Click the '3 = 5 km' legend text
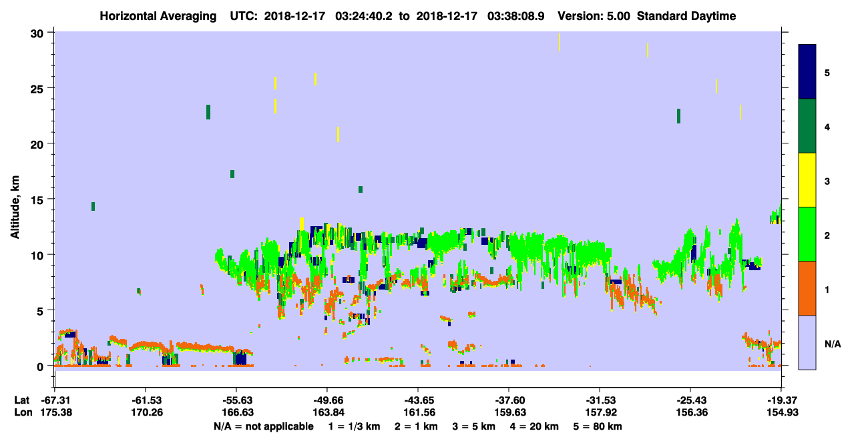 click(x=475, y=426)
